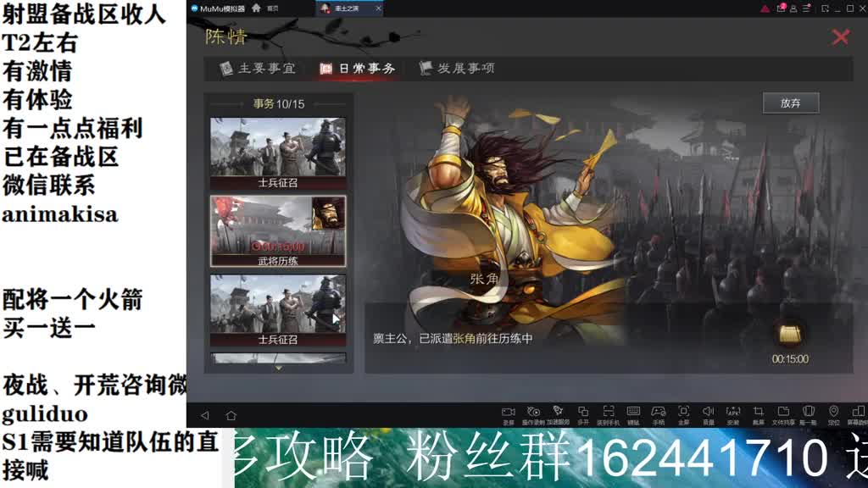
Task: Select the first 士兵征召 task card
Action: tap(278, 153)
